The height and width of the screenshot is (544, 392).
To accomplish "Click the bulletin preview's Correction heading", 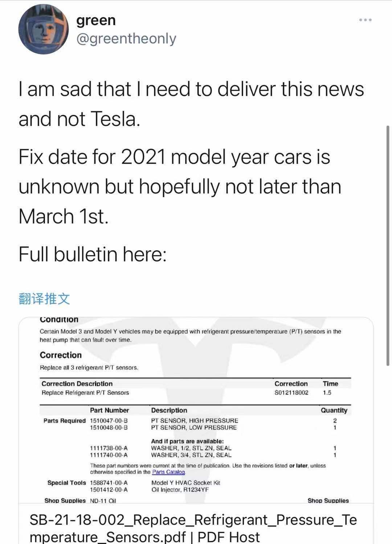I will pyautogui.click(x=61, y=355).
